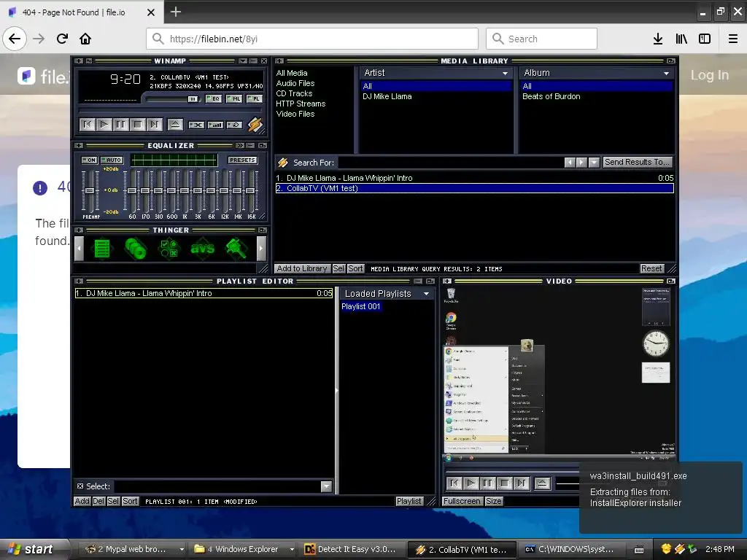Click the browser reload button
The image size is (747, 560).
(62, 39)
